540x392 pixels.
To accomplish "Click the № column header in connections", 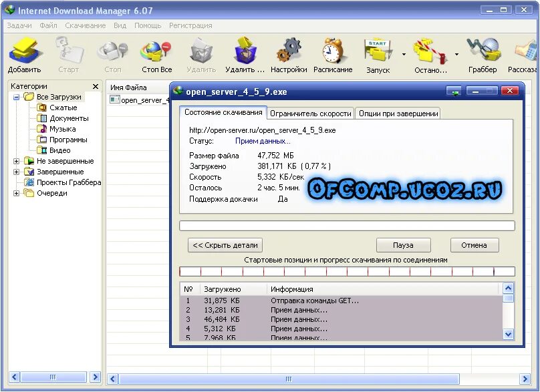I will coord(190,289).
